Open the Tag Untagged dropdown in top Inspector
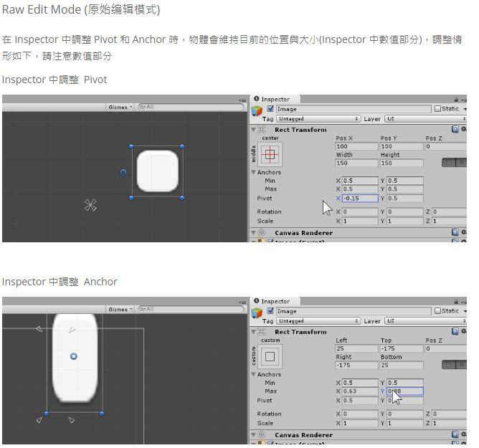Viewport: 479px width, 448px height. pyautogui.click(x=318, y=119)
